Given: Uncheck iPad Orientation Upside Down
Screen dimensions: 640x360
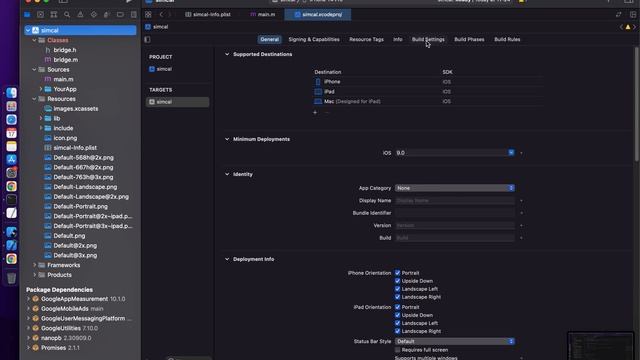Looking at the screenshot, I should point(398,315).
